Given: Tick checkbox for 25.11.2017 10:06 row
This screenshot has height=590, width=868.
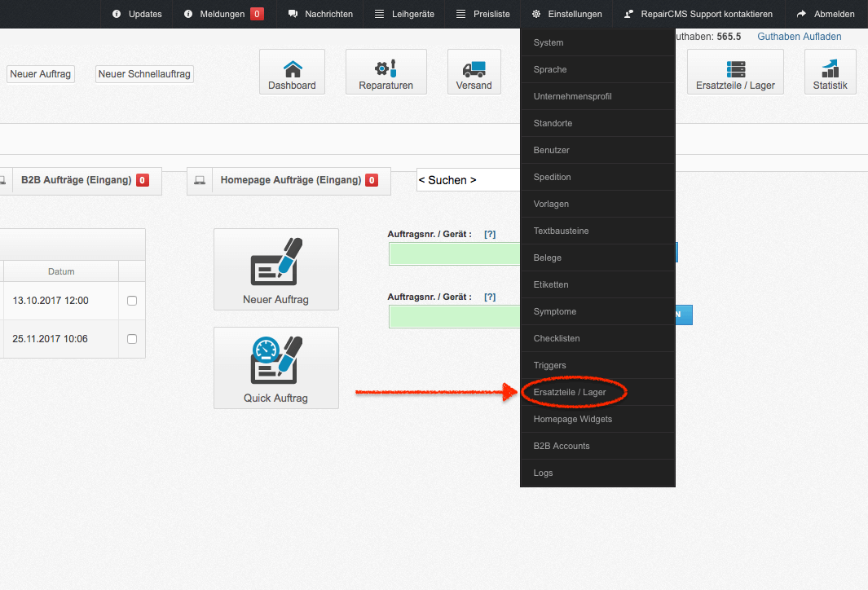Looking at the screenshot, I should pos(132,339).
